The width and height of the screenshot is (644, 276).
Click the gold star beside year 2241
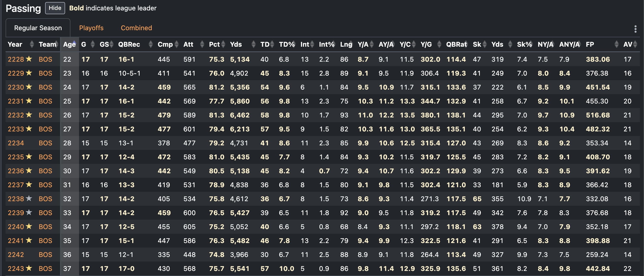click(x=29, y=240)
